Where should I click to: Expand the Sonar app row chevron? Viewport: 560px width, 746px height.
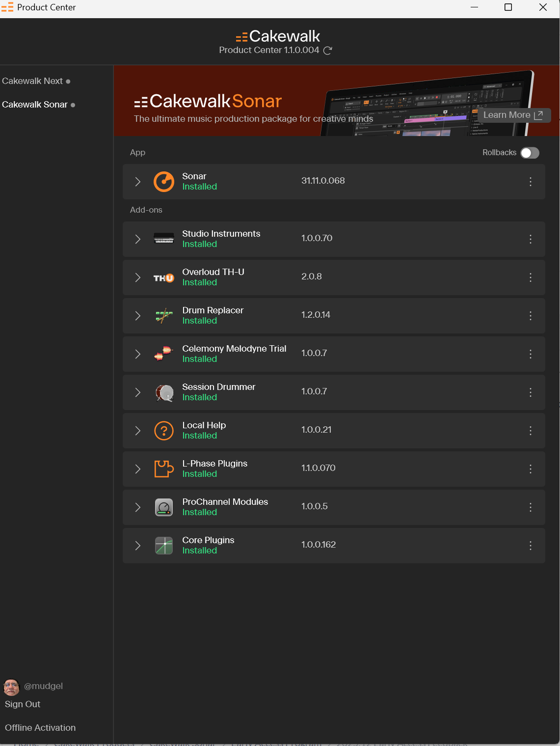[x=138, y=182]
